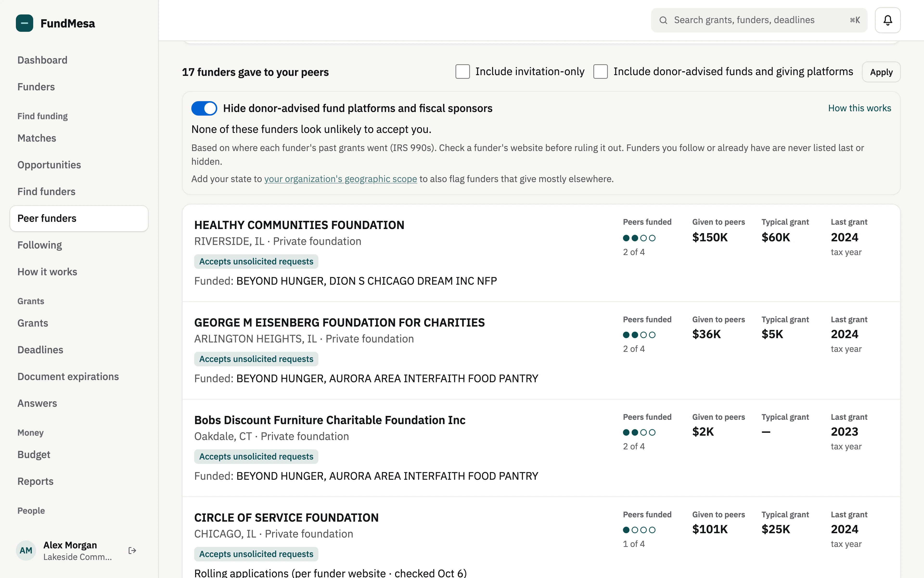Click Eisenberg's Accepts unsolicited requests badge
The height and width of the screenshot is (578, 924).
click(x=256, y=359)
